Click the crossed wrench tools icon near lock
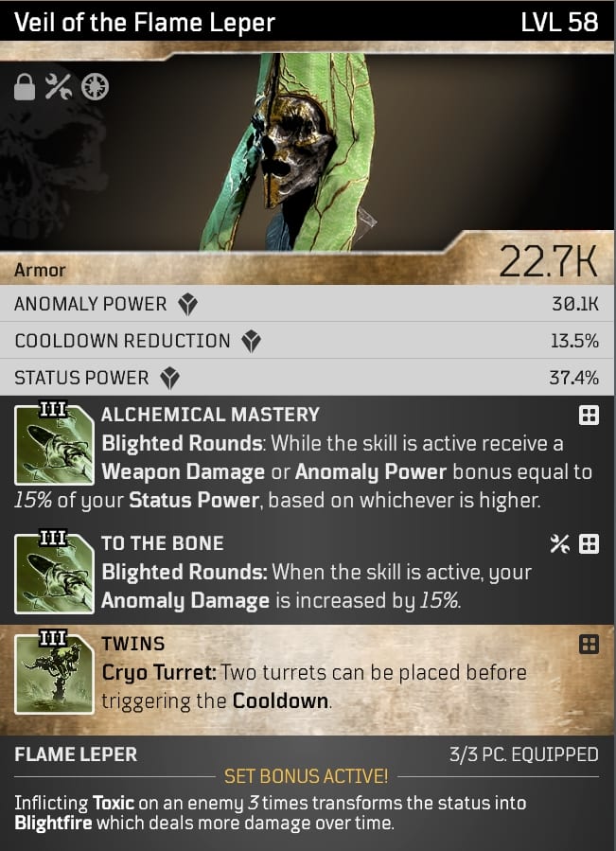 pyautogui.click(x=58, y=87)
